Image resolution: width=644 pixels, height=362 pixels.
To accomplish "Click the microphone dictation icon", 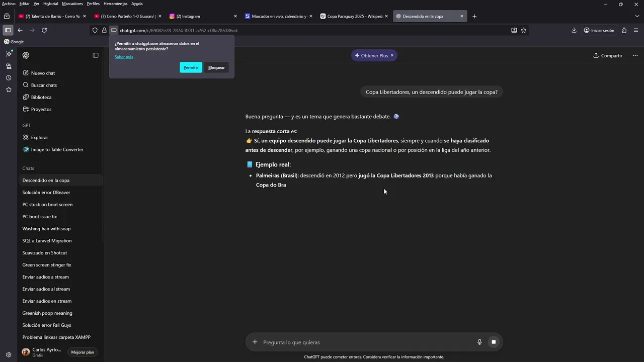I will pyautogui.click(x=479, y=342).
